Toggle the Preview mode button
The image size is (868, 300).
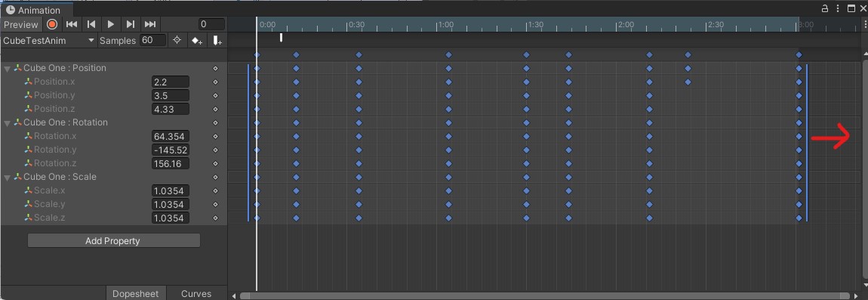pyautogui.click(x=21, y=24)
